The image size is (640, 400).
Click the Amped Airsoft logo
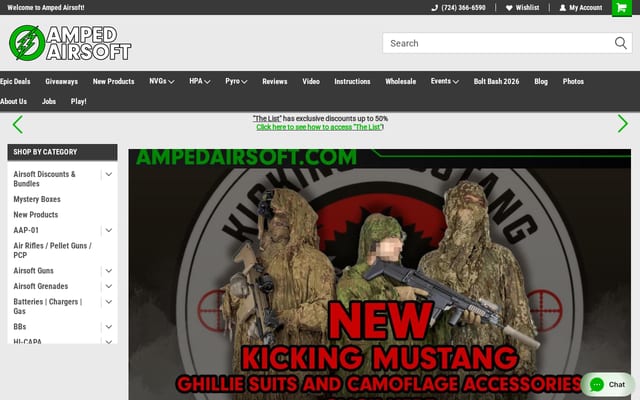coord(70,43)
